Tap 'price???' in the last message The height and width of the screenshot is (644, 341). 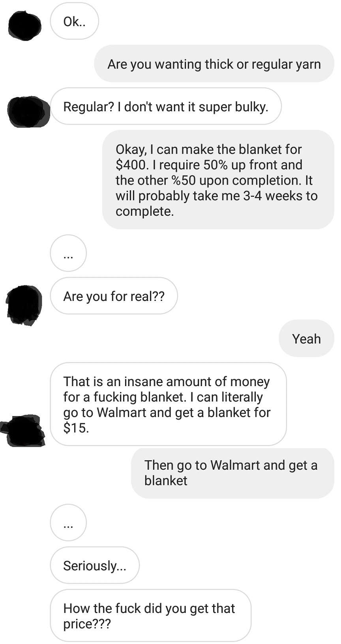(87, 624)
